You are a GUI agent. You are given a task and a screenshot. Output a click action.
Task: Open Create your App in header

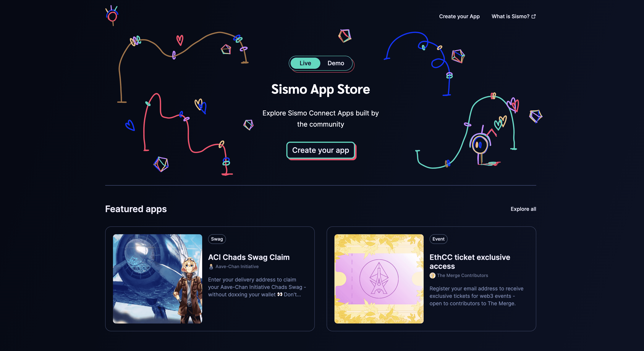[459, 16]
